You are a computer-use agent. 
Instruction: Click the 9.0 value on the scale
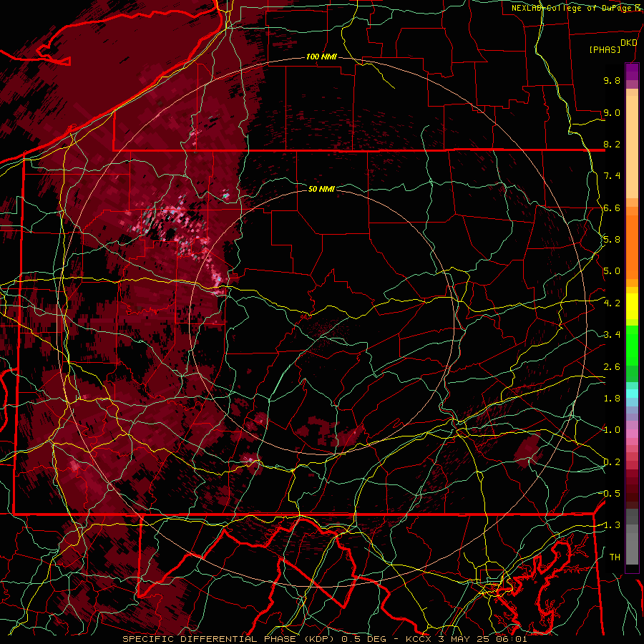612,112
